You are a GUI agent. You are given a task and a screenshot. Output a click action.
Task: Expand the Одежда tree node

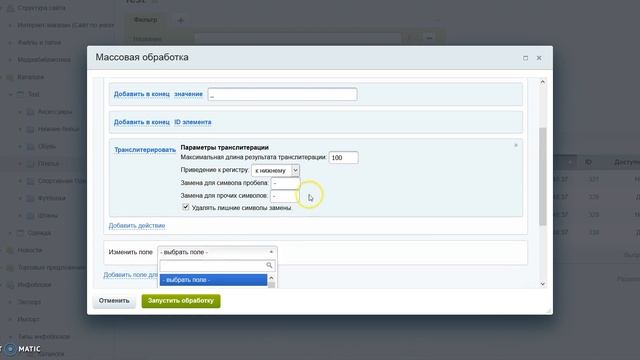[x=11, y=233]
